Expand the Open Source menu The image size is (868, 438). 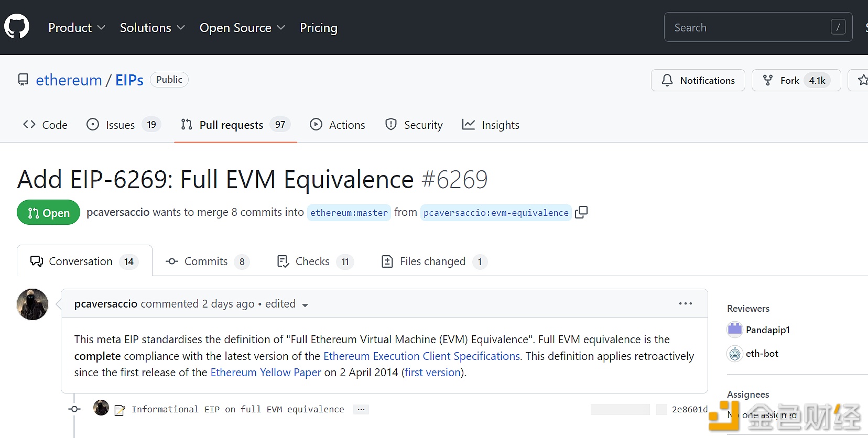coord(242,28)
